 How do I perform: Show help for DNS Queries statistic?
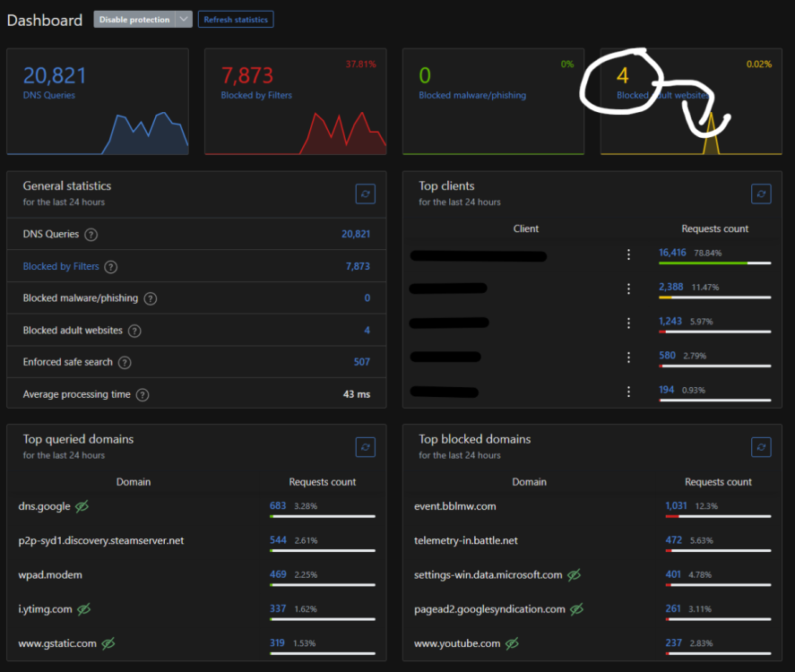[91, 235]
